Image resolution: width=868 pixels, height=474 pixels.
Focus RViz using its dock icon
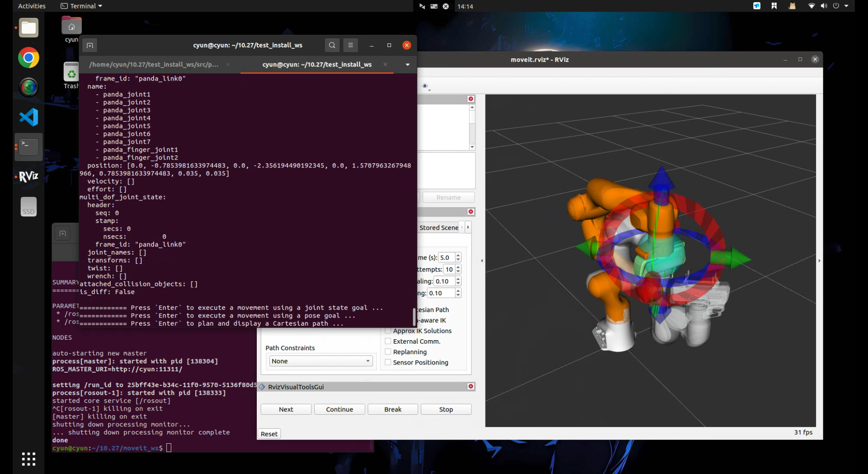click(x=28, y=176)
